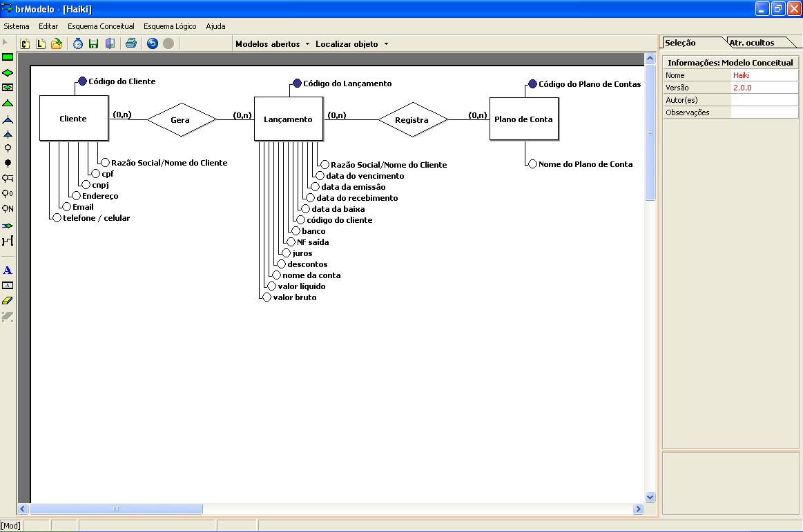This screenshot has height=532, width=803.
Task: Switch to the Atr. ocultos tab
Action: tap(752, 43)
